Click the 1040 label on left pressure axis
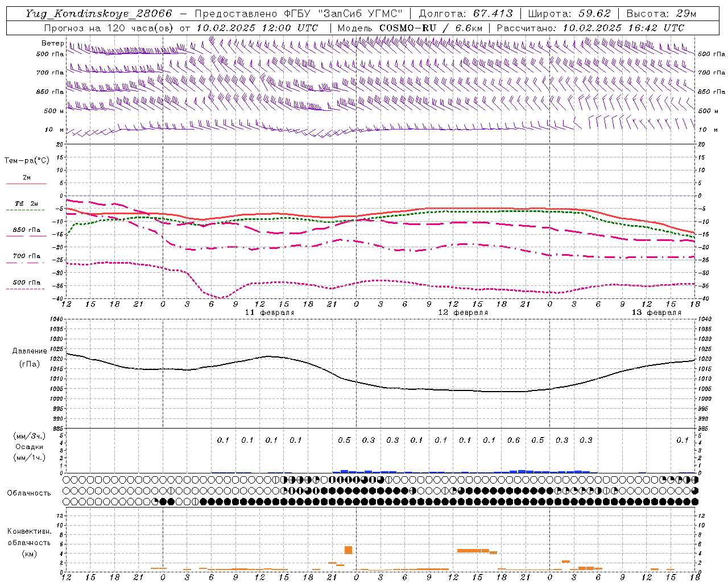Screen dimensions: 728x582 point(56,319)
